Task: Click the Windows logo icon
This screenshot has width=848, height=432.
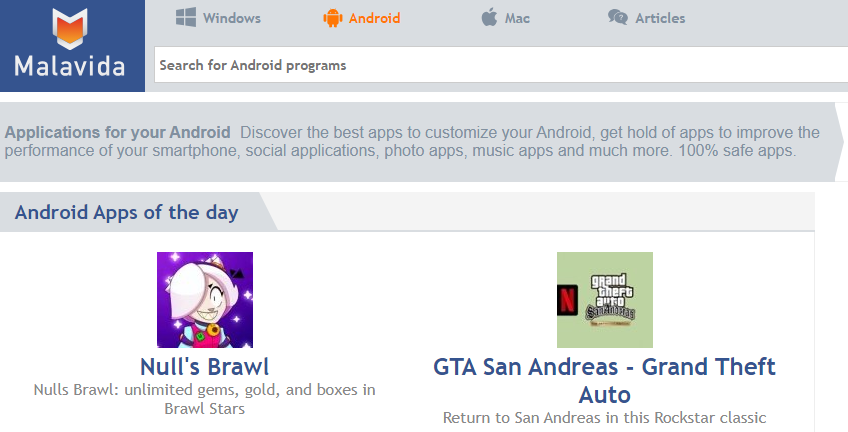Action: 186,17
